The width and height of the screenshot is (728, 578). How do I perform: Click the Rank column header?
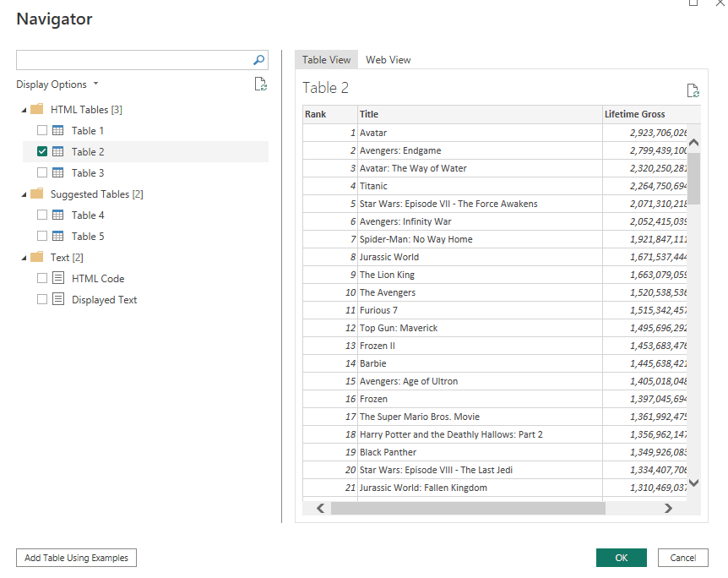pos(330,114)
